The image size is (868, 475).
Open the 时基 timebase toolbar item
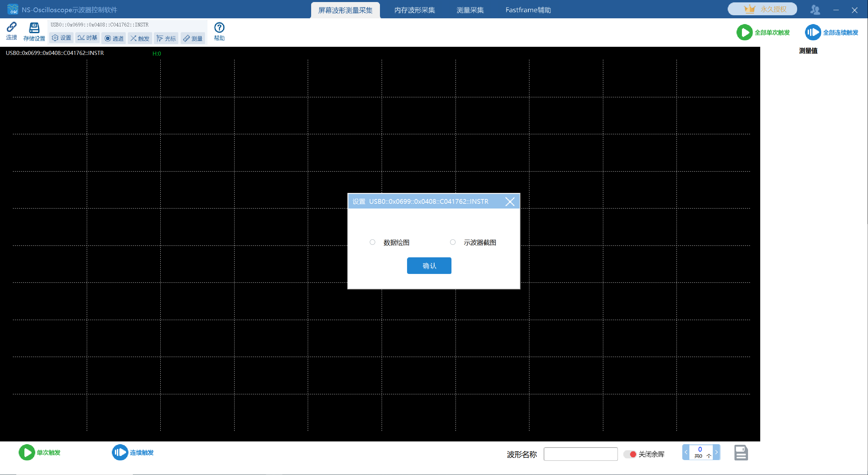coord(87,38)
